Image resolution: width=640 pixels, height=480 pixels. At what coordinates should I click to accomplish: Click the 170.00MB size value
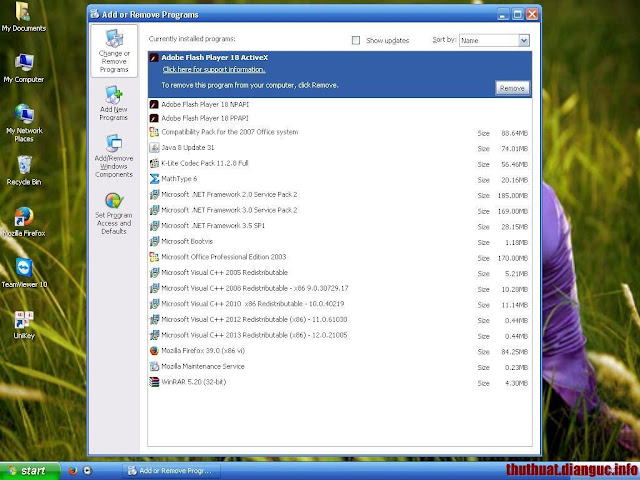pos(513,258)
